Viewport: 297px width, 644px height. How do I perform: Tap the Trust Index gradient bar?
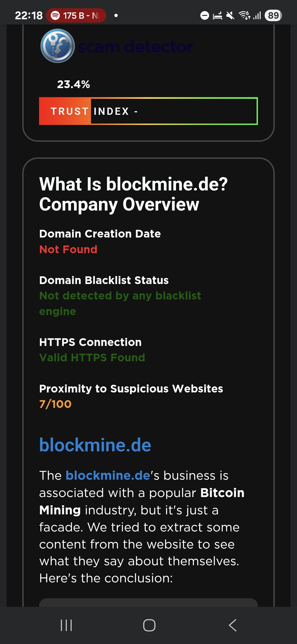148,111
